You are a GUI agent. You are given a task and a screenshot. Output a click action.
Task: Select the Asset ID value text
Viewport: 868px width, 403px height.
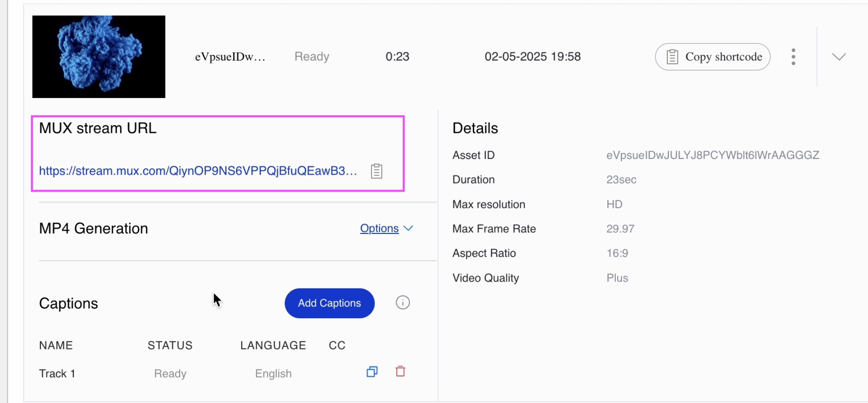click(713, 155)
